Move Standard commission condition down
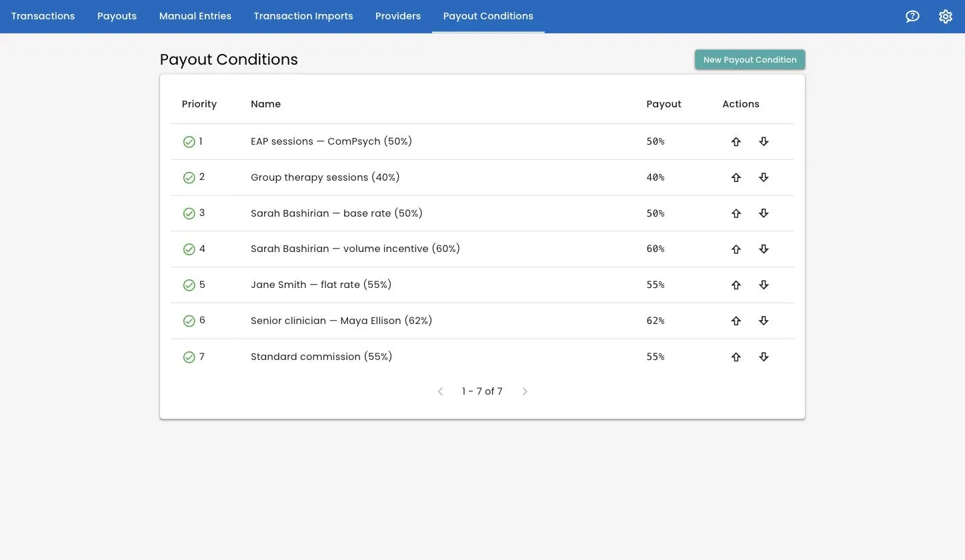Screen dimensions: 965x560 click(764, 357)
